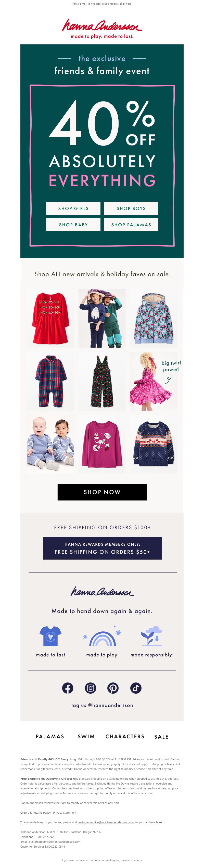Click the red Hanna Andersson logo
Viewport: 204px width, 868px height.
pyautogui.click(x=102, y=28)
